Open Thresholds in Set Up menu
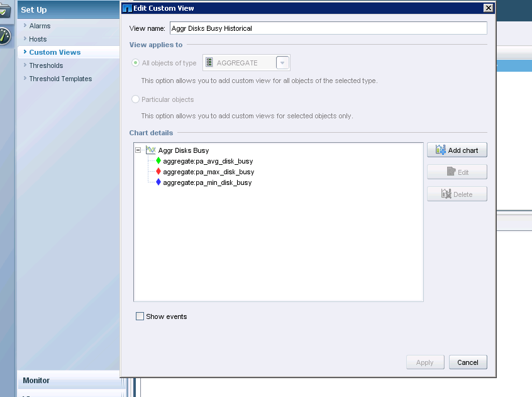The width and height of the screenshot is (532, 397). click(46, 65)
